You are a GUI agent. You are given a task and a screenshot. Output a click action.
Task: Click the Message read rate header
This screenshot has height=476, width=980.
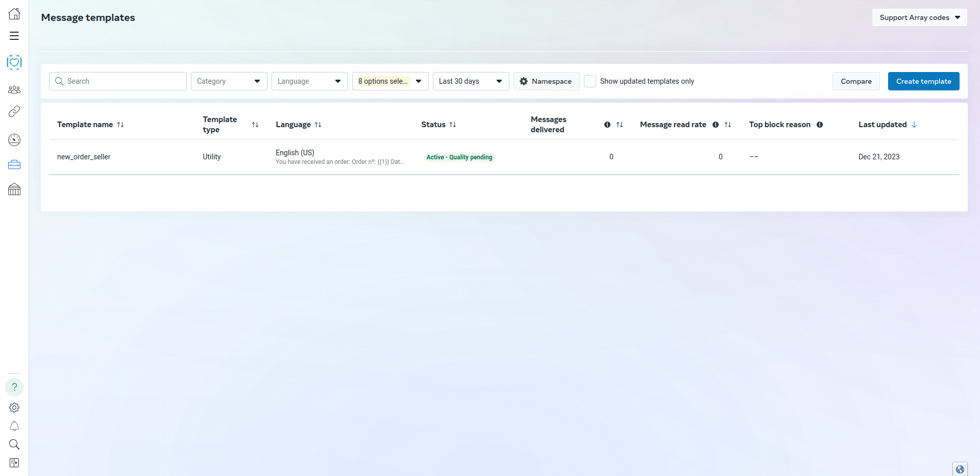tap(673, 125)
